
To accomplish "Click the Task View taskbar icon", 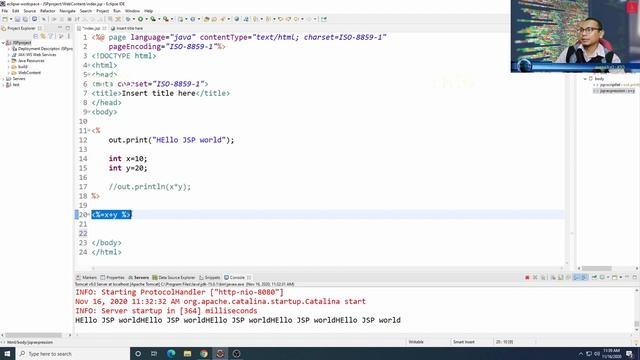I will [x=154, y=353].
